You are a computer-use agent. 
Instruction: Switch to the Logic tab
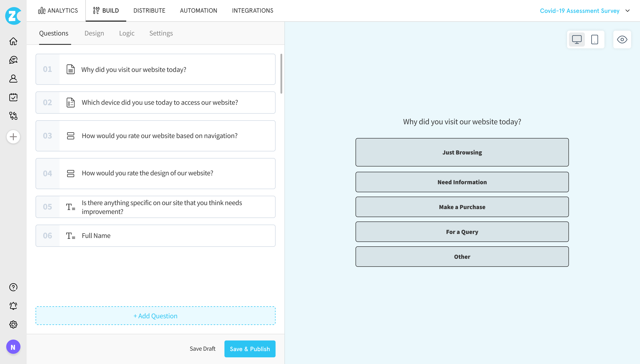(x=127, y=33)
